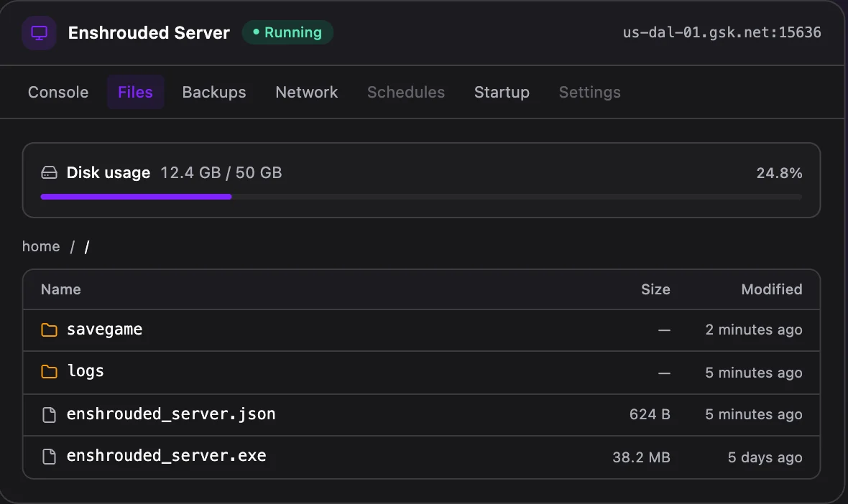Click the 38.2 MB size cell
This screenshot has width=848, height=504.
coord(642,457)
